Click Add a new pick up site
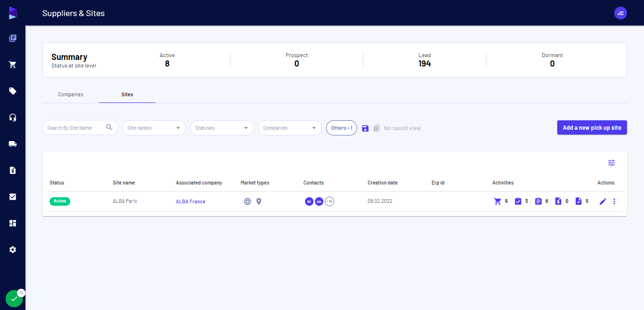 click(x=592, y=128)
